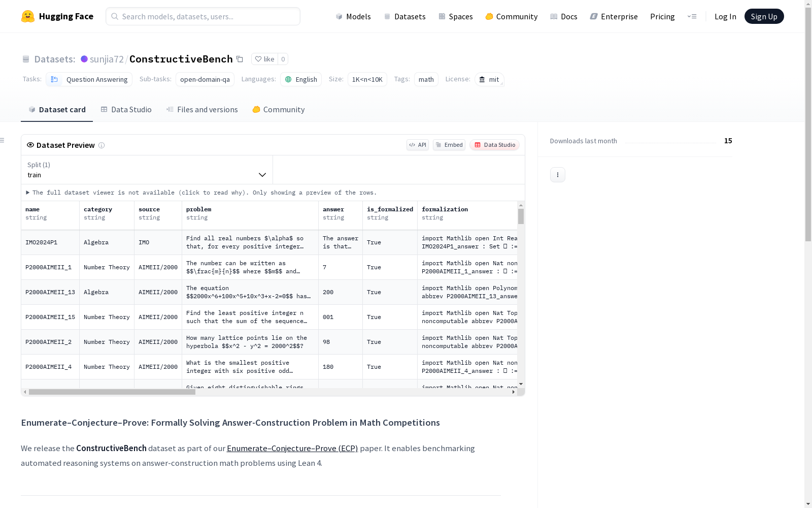Image resolution: width=812 pixels, height=508 pixels.
Task: Click the table scroll-right arrow
Action: [514, 392]
